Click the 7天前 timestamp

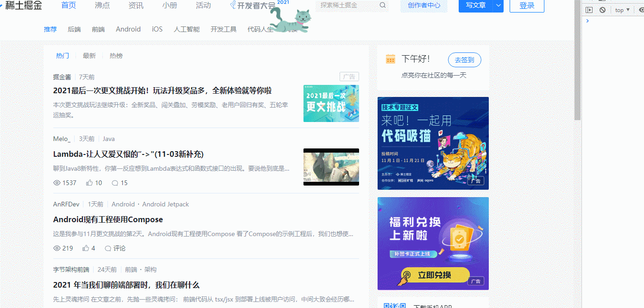[87, 77]
